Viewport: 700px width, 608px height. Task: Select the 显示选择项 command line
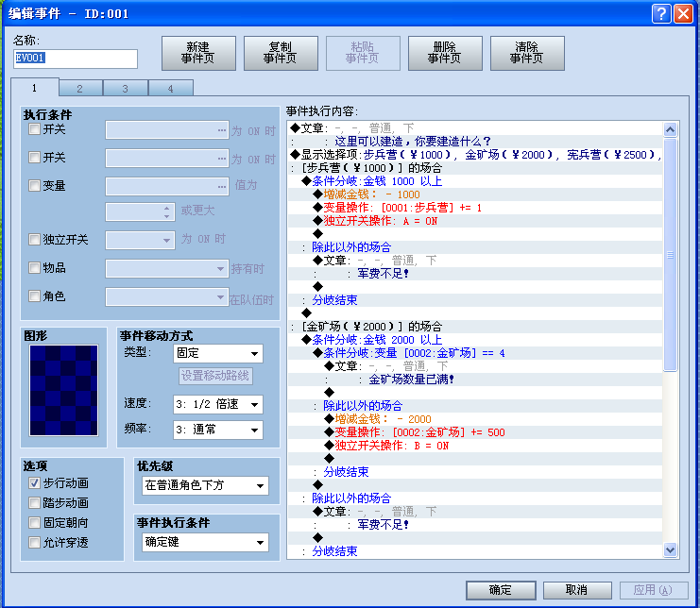pyautogui.click(x=475, y=155)
